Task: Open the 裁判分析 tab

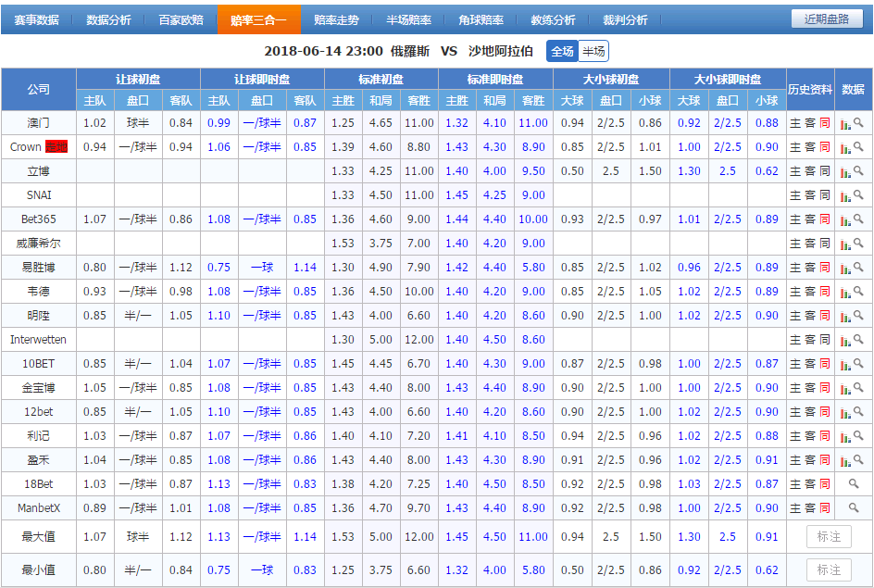Action: [625, 20]
